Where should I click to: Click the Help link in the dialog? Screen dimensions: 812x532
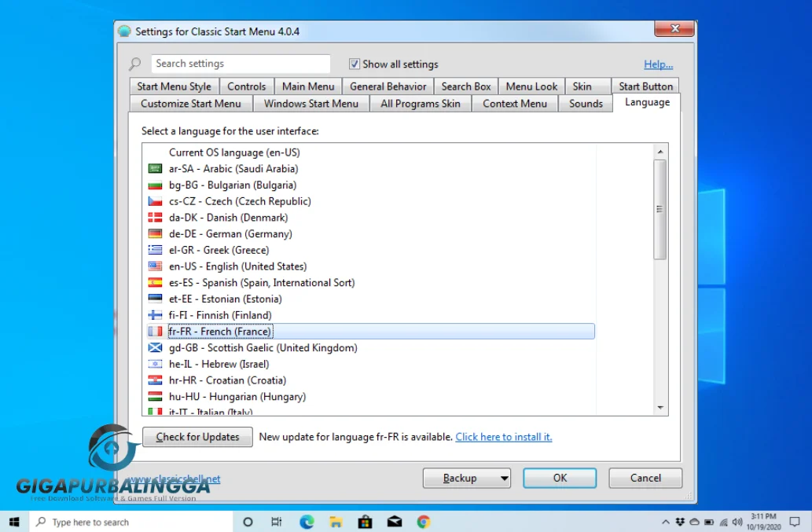658,64
